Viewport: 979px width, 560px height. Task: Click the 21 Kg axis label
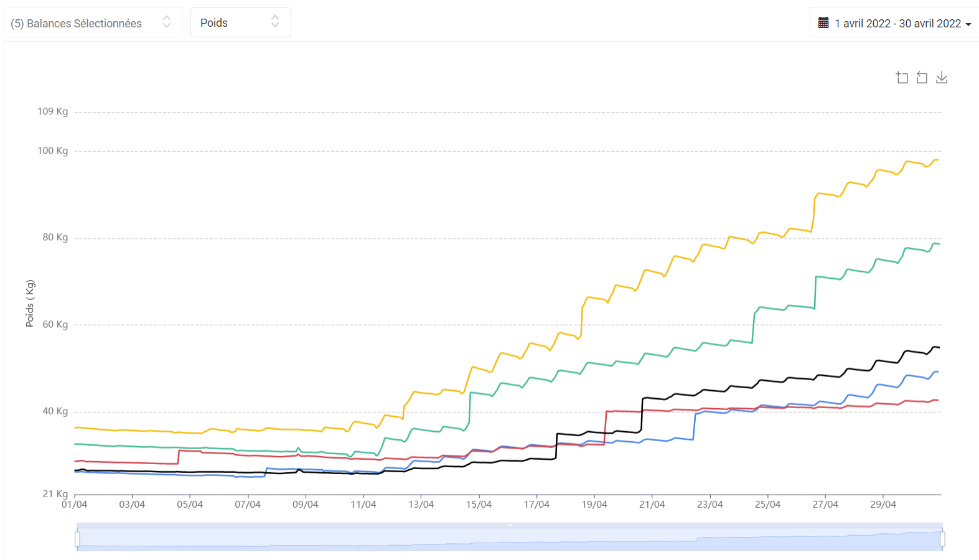pyautogui.click(x=55, y=493)
